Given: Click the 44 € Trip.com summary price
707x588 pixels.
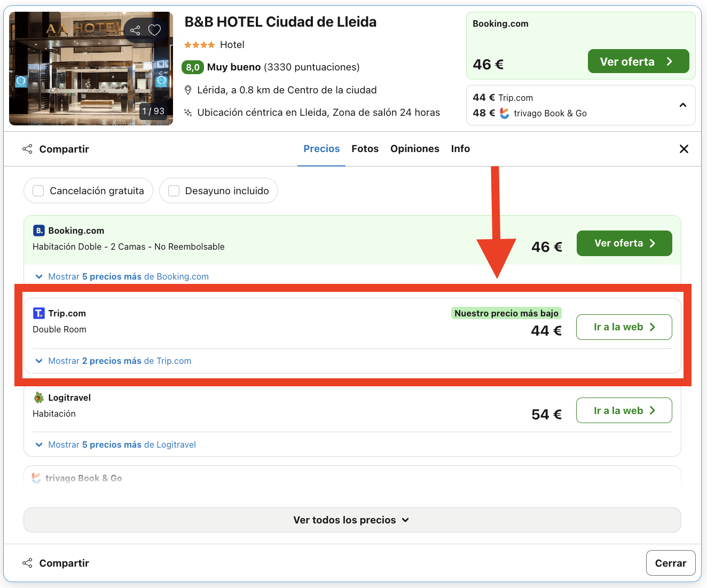Looking at the screenshot, I should (x=503, y=98).
